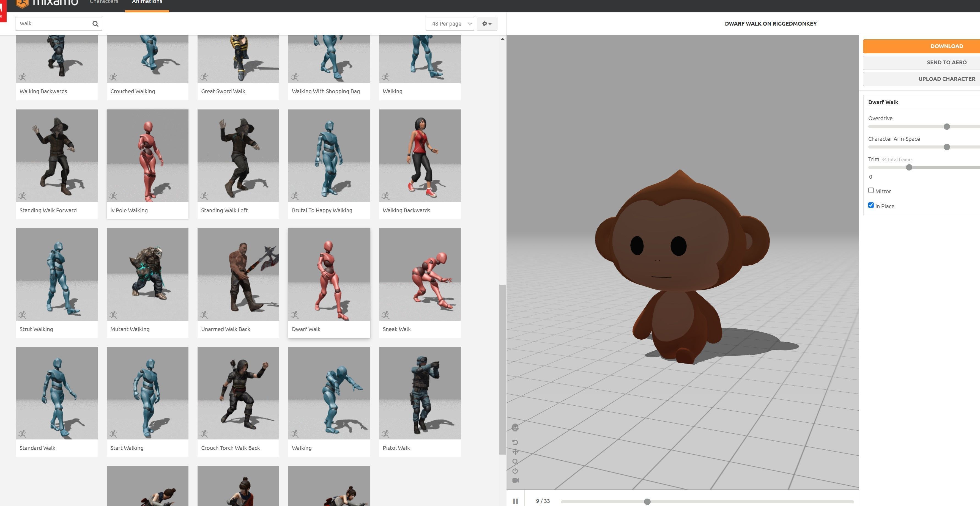Click the search magnifier icon beside walk
This screenshot has height=506, width=980.
[x=95, y=24]
